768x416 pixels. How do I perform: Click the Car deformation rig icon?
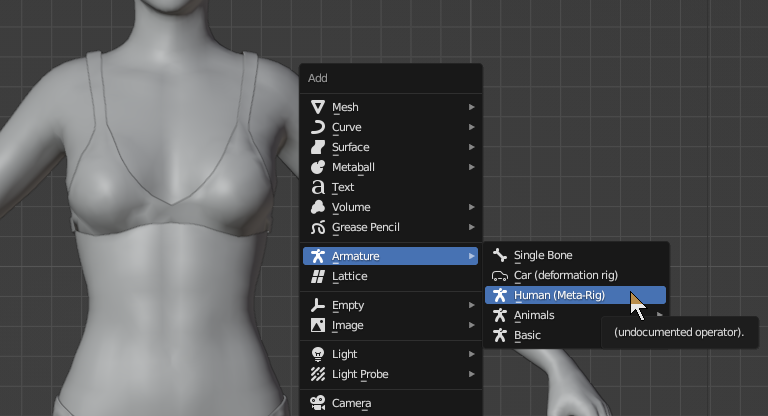[x=500, y=275]
